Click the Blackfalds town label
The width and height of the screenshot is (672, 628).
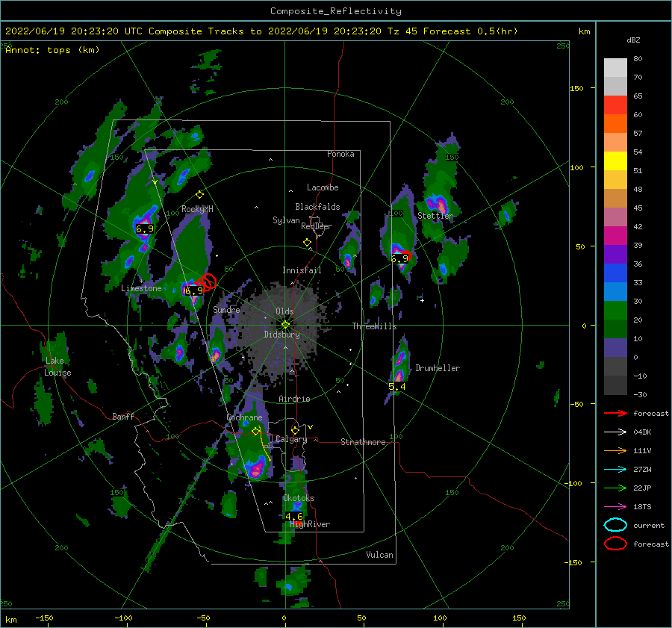317,207
